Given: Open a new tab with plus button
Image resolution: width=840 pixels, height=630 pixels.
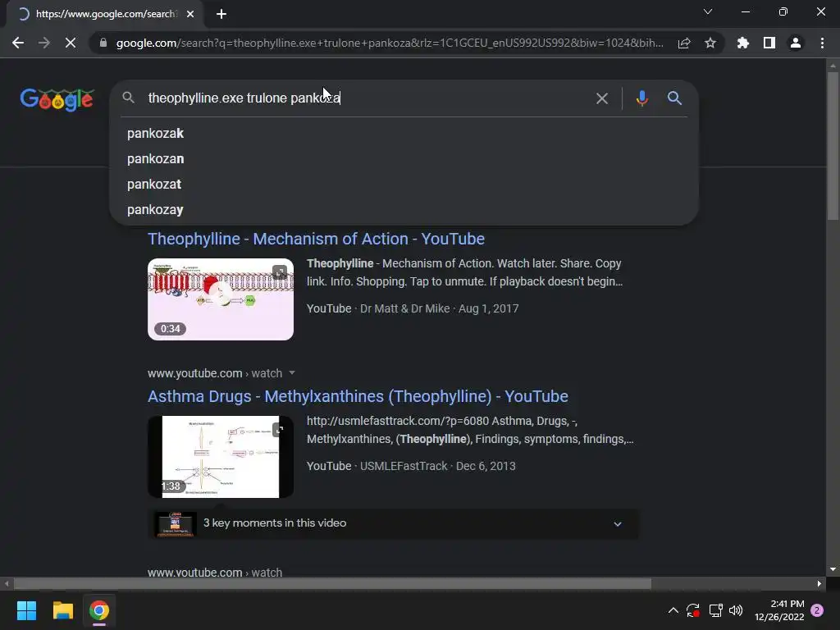Looking at the screenshot, I should click(221, 14).
